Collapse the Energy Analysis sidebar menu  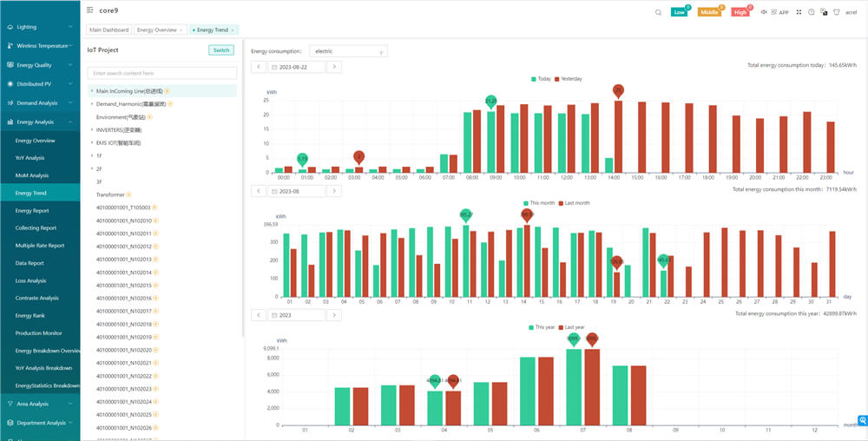[40, 122]
